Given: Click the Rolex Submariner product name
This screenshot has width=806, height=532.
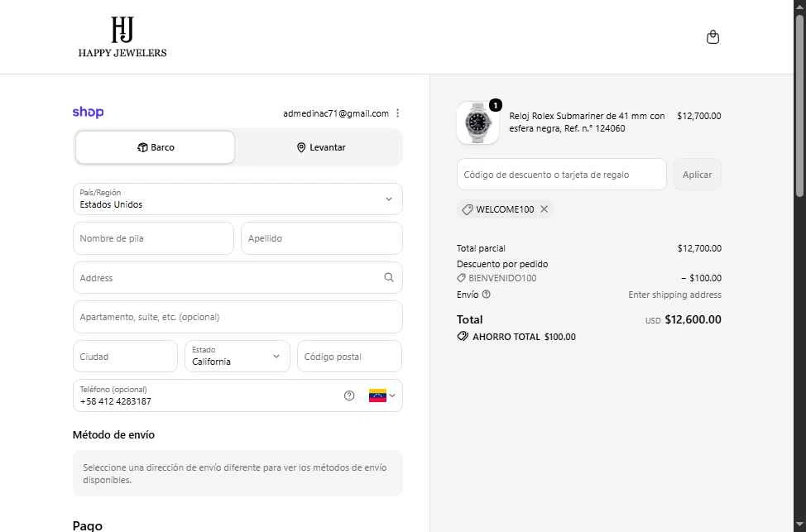Looking at the screenshot, I should [587, 122].
